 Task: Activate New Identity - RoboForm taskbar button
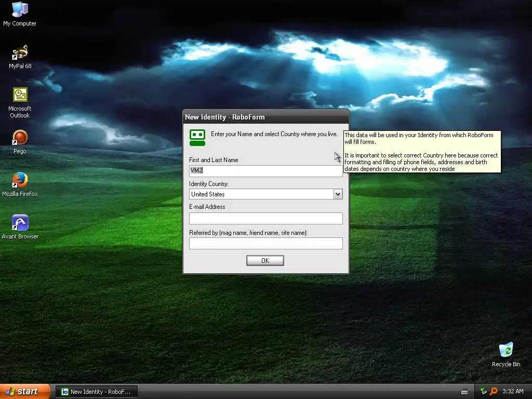(x=96, y=392)
